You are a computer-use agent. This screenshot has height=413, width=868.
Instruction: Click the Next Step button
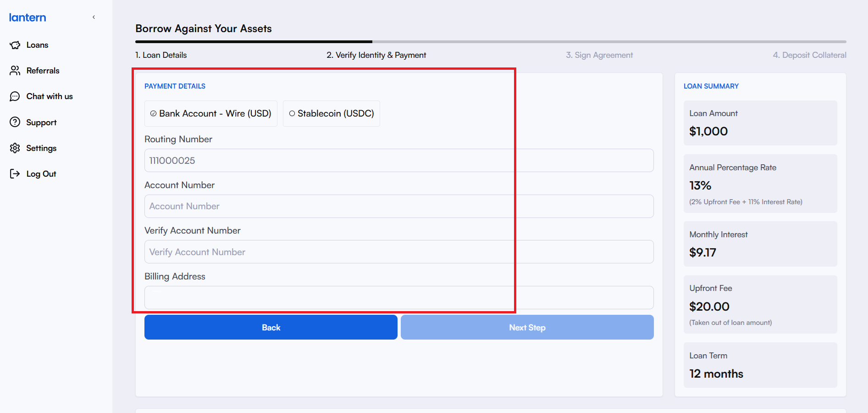coord(526,327)
